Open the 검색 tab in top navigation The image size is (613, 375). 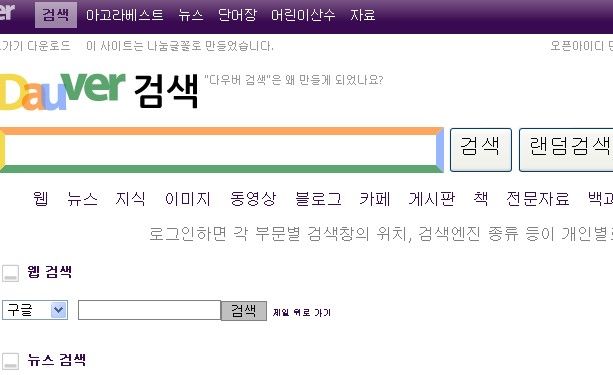[x=56, y=15]
